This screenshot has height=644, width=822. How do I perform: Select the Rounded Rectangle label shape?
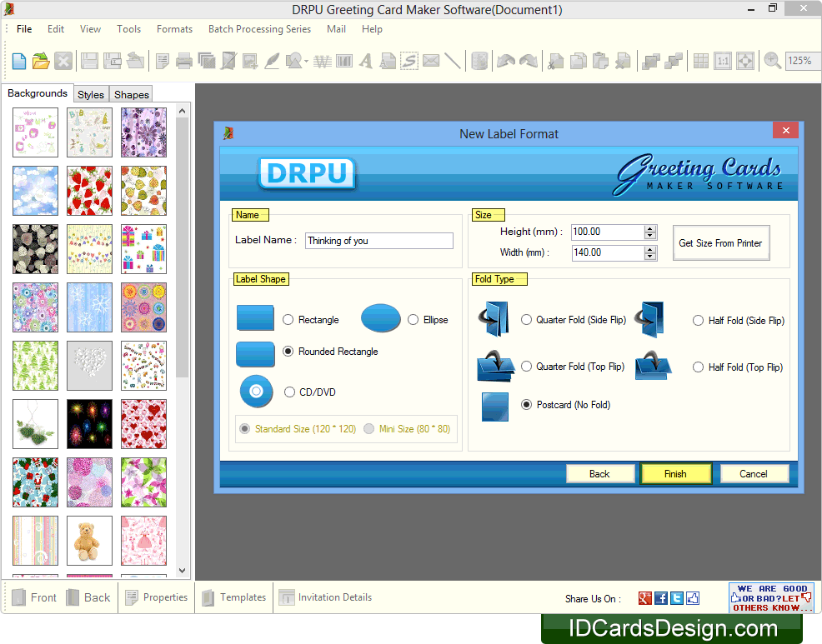click(288, 352)
